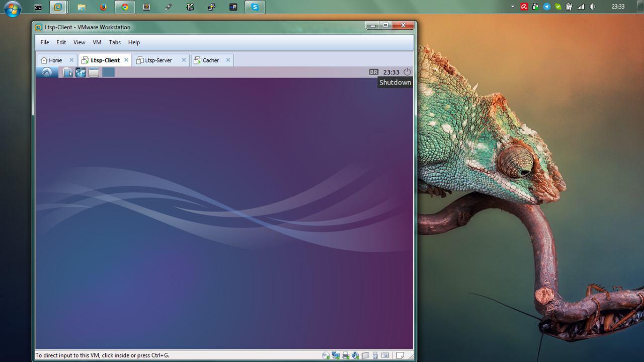Click the Shutdown power icon
Image resolution: width=644 pixels, height=362 pixels.
pyautogui.click(x=408, y=72)
